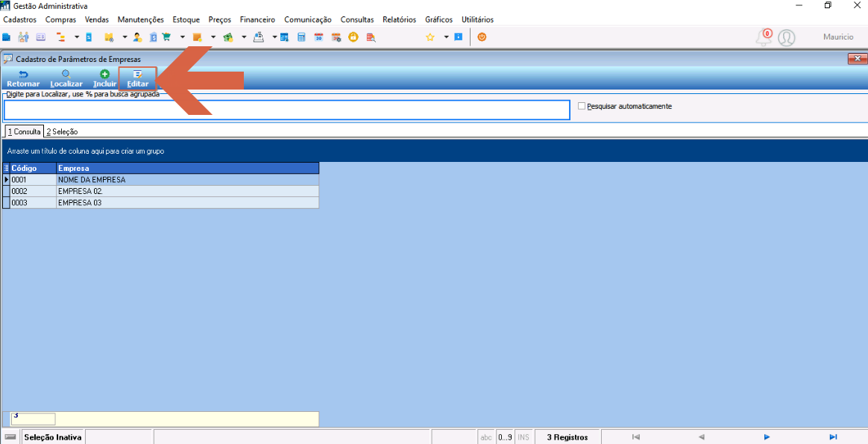Click the user profile avatar icon
Image resolution: width=868 pixels, height=444 pixels.
[786, 37]
